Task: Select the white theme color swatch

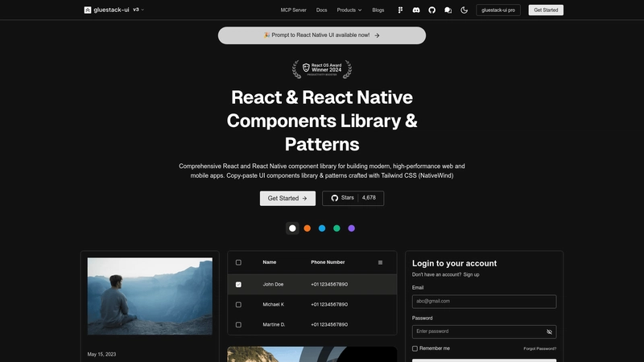Action: [292, 228]
